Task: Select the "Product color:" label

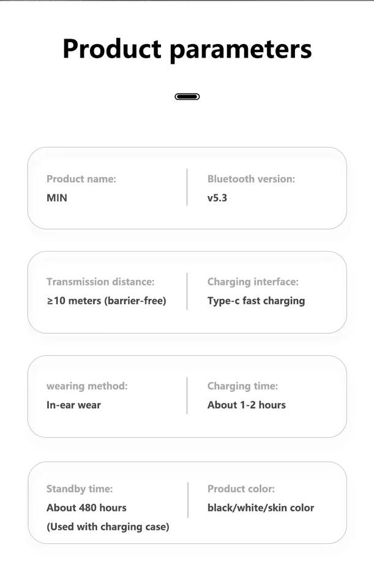Action: click(x=241, y=489)
